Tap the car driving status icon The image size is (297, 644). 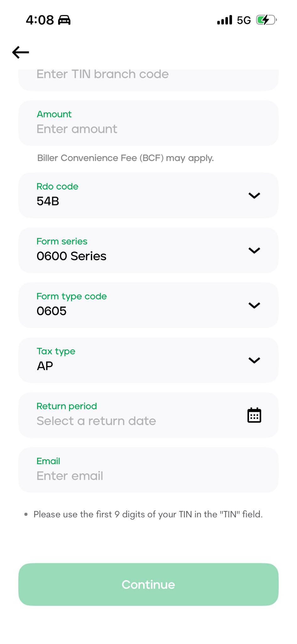64,20
